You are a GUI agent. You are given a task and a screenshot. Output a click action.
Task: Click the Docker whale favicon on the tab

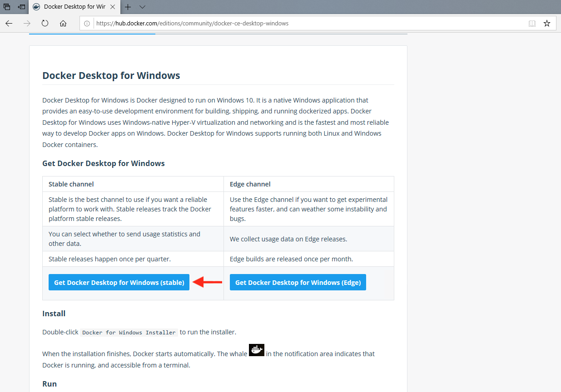pyautogui.click(x=36, y=7)
